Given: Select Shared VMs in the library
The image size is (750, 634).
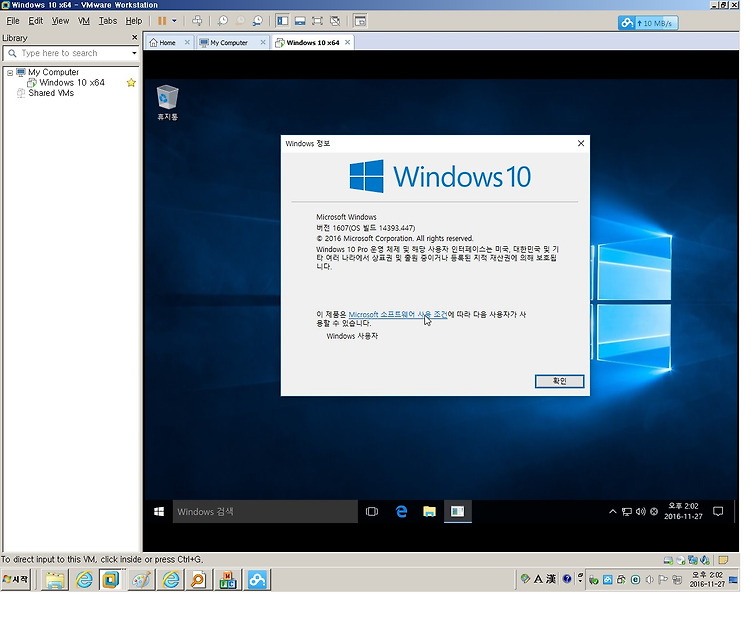Looking at the screenshot, I should coord(51,93).
